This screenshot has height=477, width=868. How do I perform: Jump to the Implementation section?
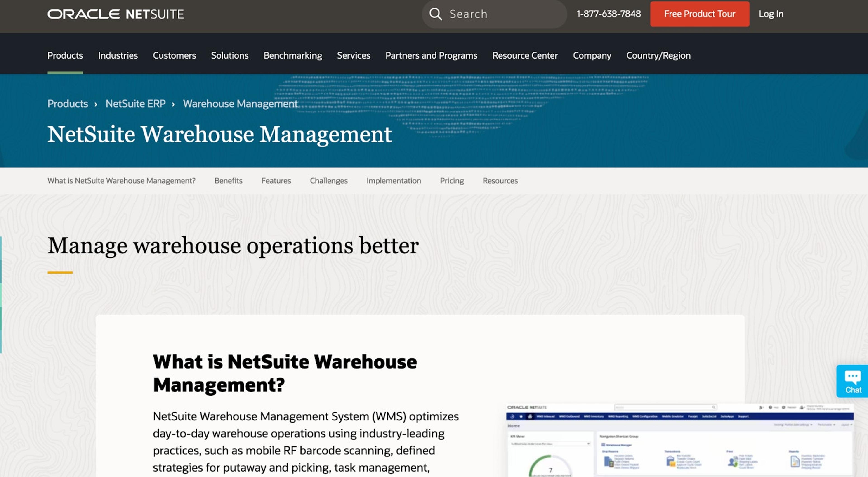click(x=394, y=181)
